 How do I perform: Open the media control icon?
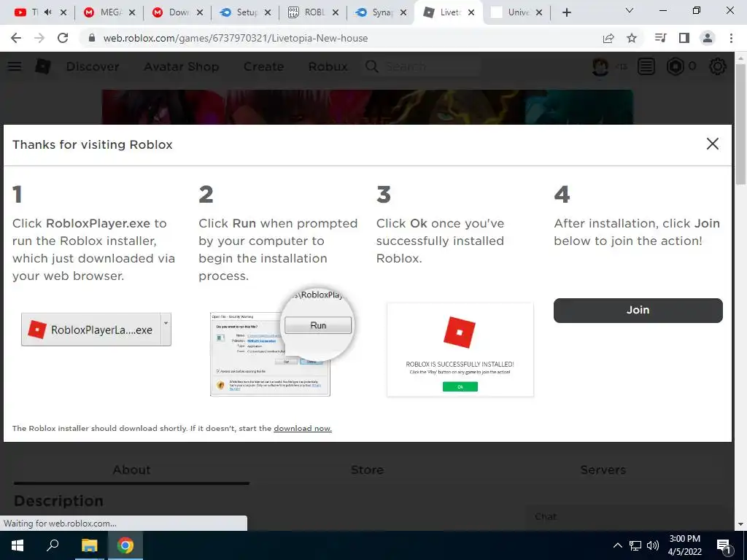(660, 38)
